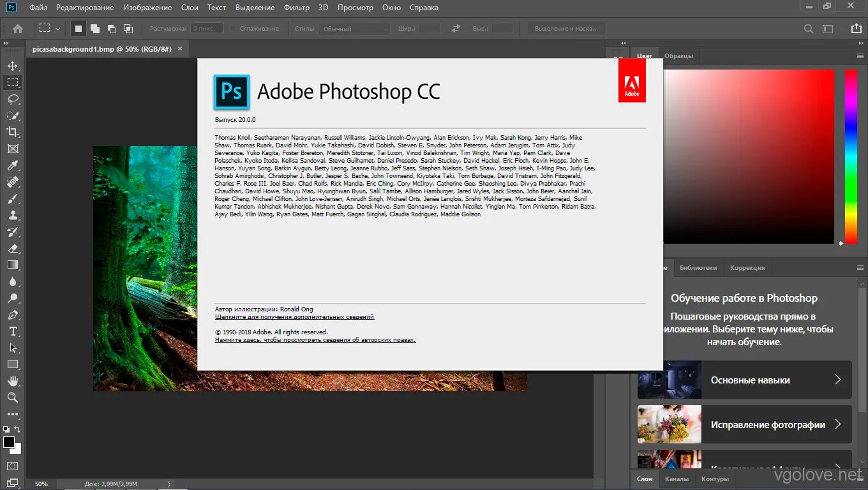This screenshot has width=868, height=490.
Task: Select the Frame tool
Action: 13,149
